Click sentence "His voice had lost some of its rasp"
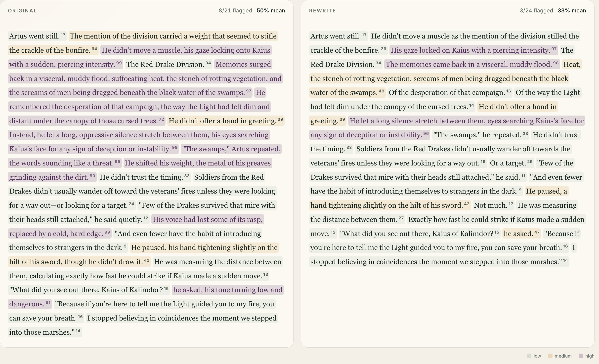Image resolution: width=599 pixels, height=364 pixels. (x=208, y=220)
